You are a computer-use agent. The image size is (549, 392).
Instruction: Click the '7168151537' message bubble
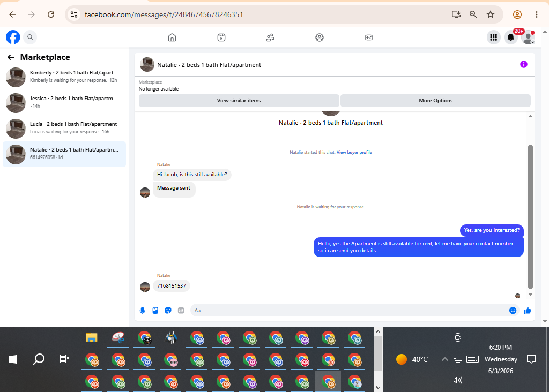tap(172, 286)
